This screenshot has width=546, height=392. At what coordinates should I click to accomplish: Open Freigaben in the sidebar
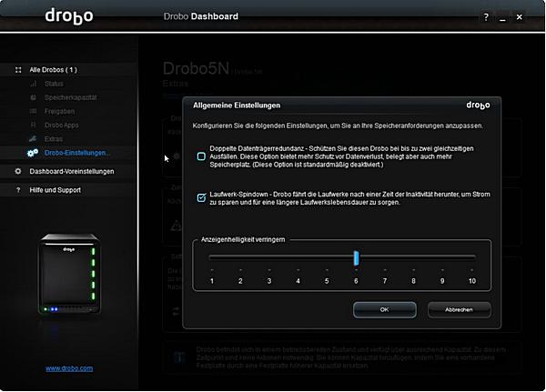click(59, 111)
